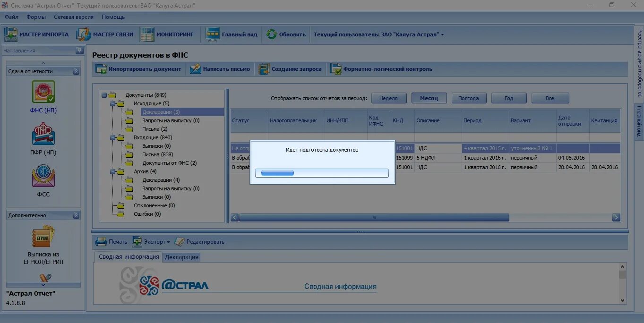Select Письма (2) folder

(x=155, y=129)
